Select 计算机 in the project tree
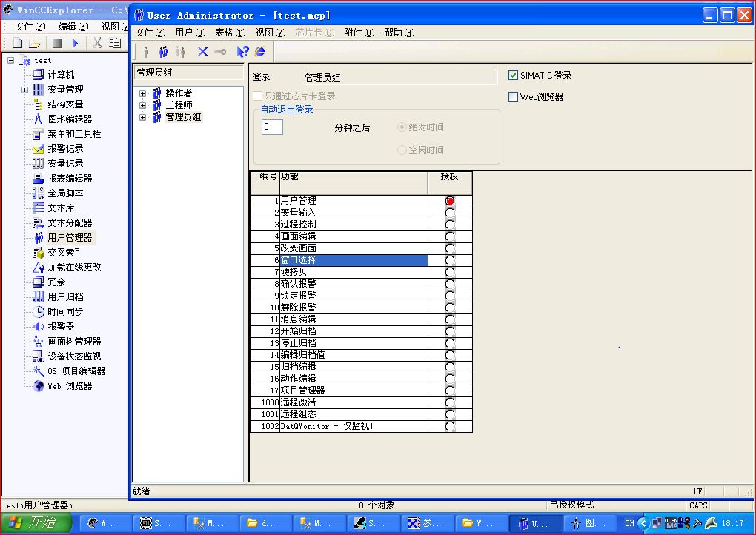The height and width of the screenshot is (535, 756). pos(61,75)
